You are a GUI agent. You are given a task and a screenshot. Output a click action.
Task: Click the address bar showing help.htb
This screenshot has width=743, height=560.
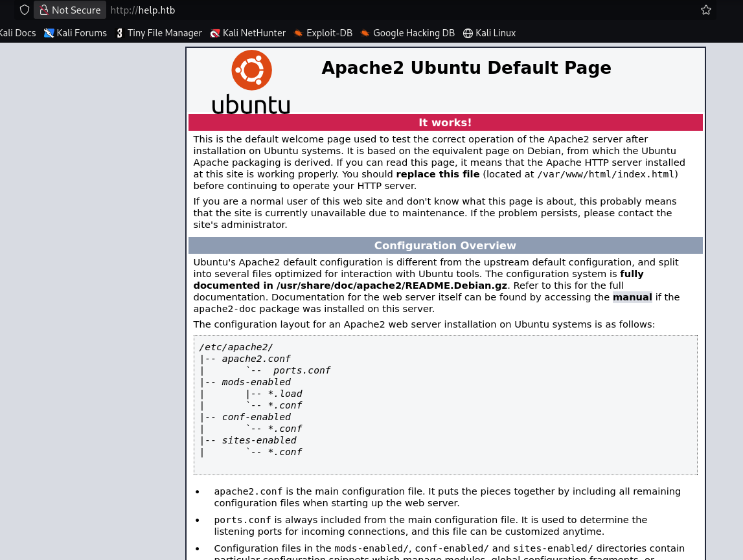143,10
